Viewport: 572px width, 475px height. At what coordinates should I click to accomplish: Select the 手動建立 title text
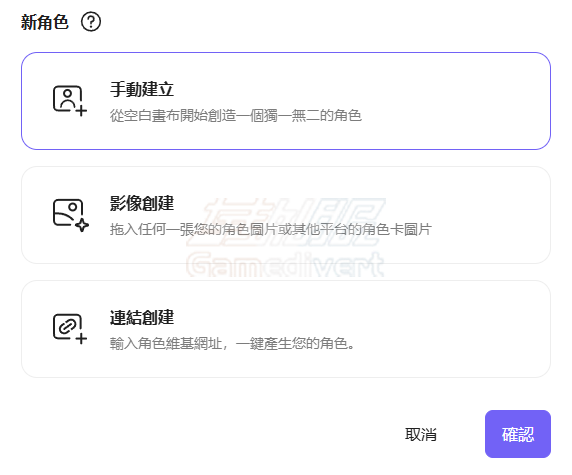click(x=142, y=89)
